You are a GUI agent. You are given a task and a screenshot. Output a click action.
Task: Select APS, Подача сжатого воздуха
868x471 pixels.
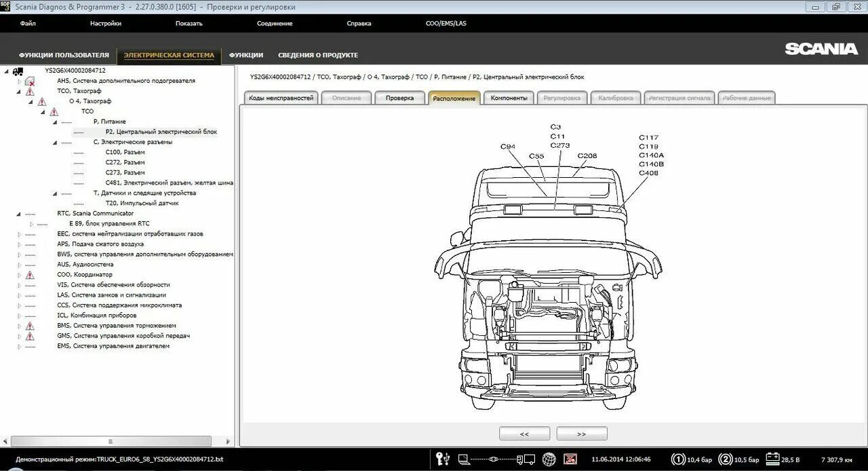pyautogui.click(x=100, y=244)
